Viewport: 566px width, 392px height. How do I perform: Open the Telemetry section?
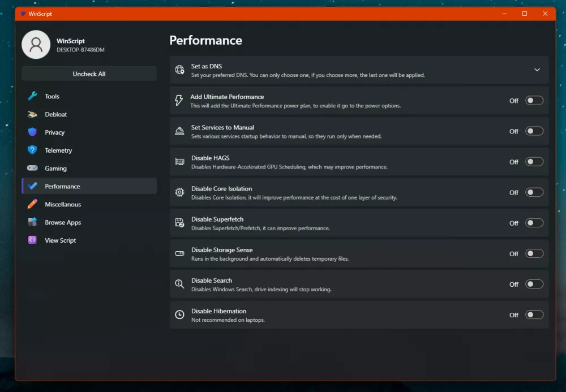pos(59,150)
